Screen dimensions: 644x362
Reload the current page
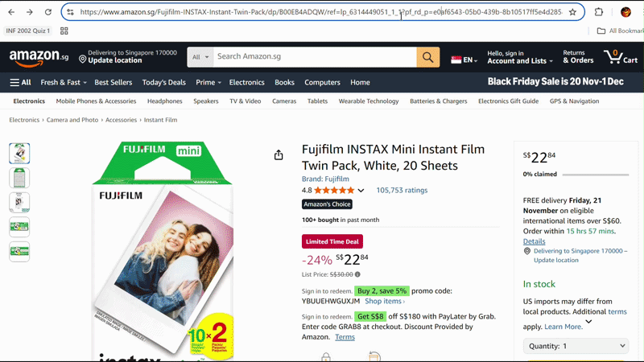[x=48, y=12]
